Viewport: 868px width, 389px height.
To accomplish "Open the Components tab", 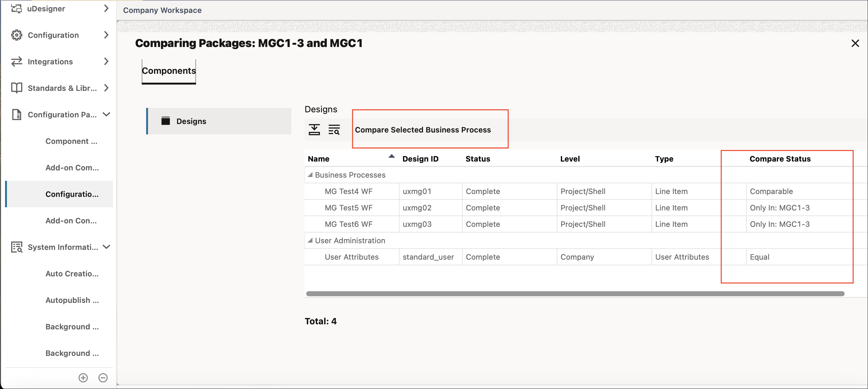I will 169,71.
